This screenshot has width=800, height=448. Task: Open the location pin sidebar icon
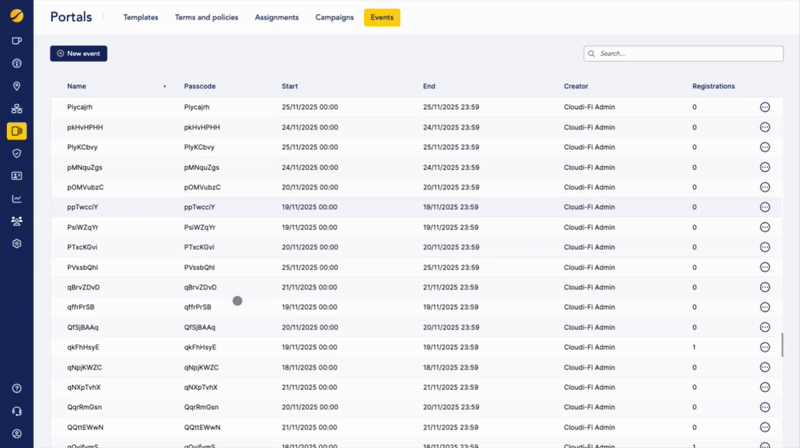17,86
